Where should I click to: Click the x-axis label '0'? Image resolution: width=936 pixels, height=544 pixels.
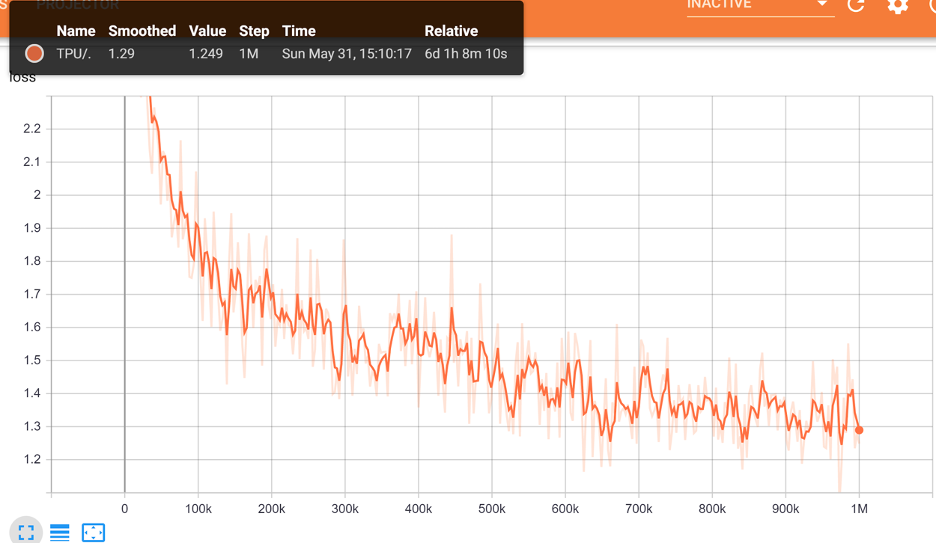click(124, 509)
